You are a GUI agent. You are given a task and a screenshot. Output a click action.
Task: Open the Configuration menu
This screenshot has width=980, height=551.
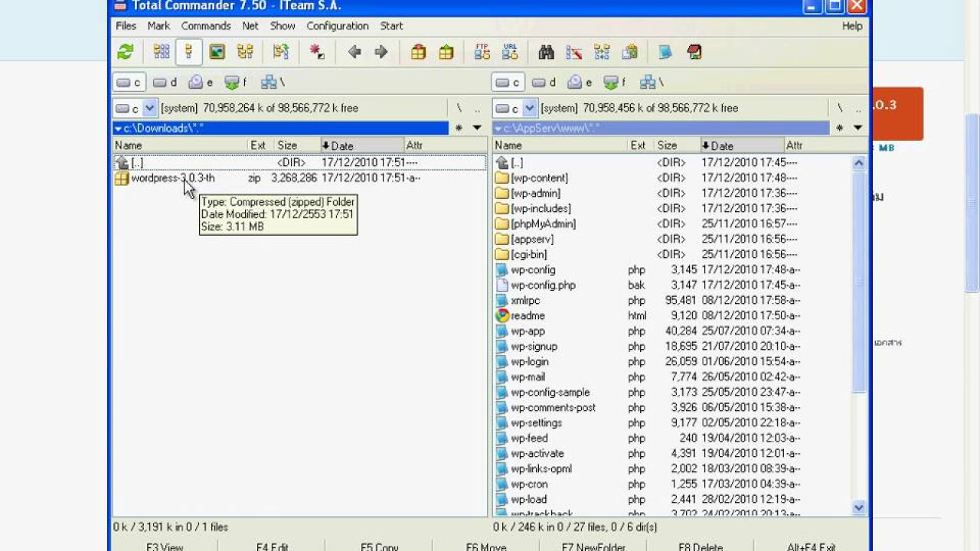click(338, 25)
